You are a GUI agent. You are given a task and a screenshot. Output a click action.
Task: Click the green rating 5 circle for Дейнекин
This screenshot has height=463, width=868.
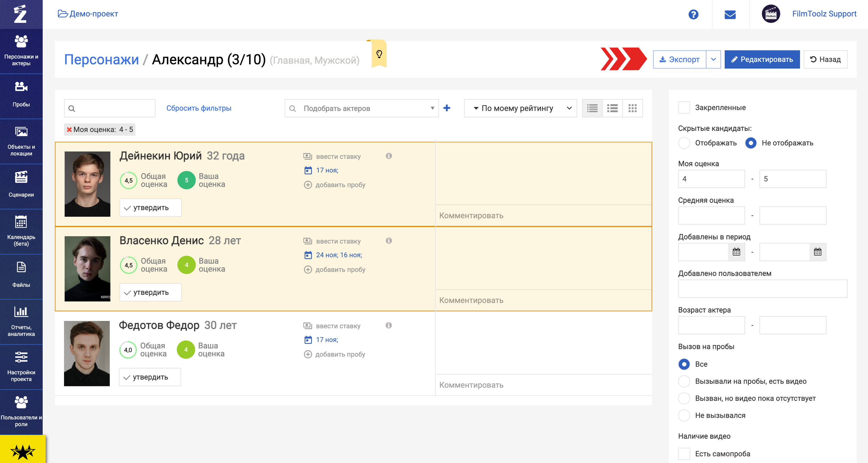click(x=186, y=180)
